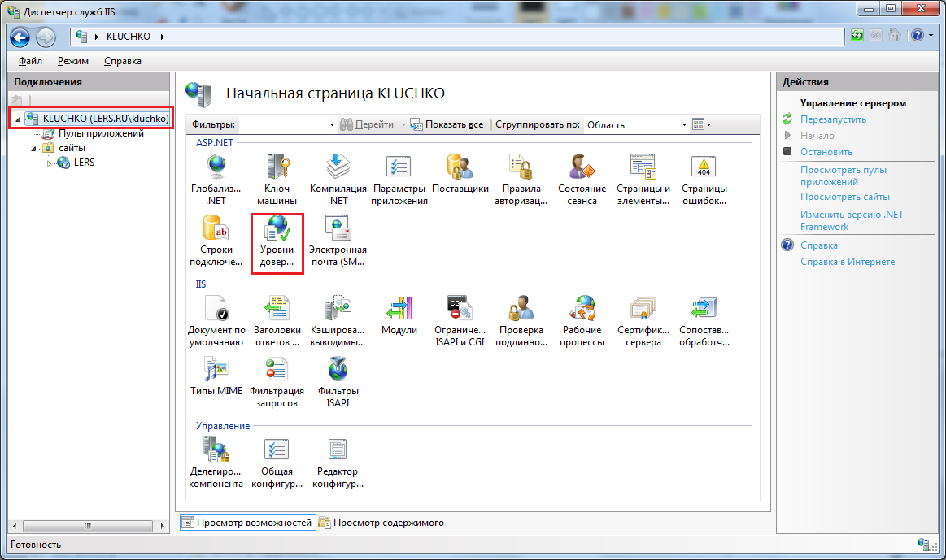
Task: Open the Файл menu
Action: [30, 61]
